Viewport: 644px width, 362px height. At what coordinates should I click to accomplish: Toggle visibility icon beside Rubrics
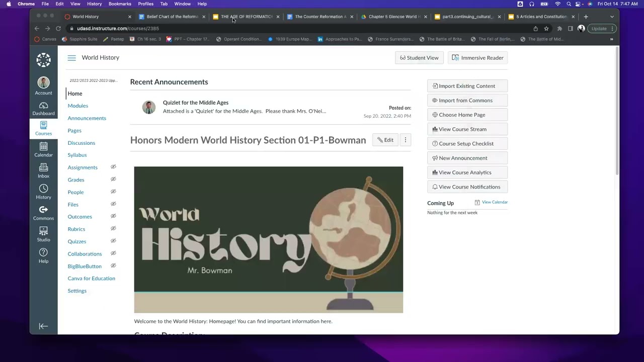click(x=113, y=229)
